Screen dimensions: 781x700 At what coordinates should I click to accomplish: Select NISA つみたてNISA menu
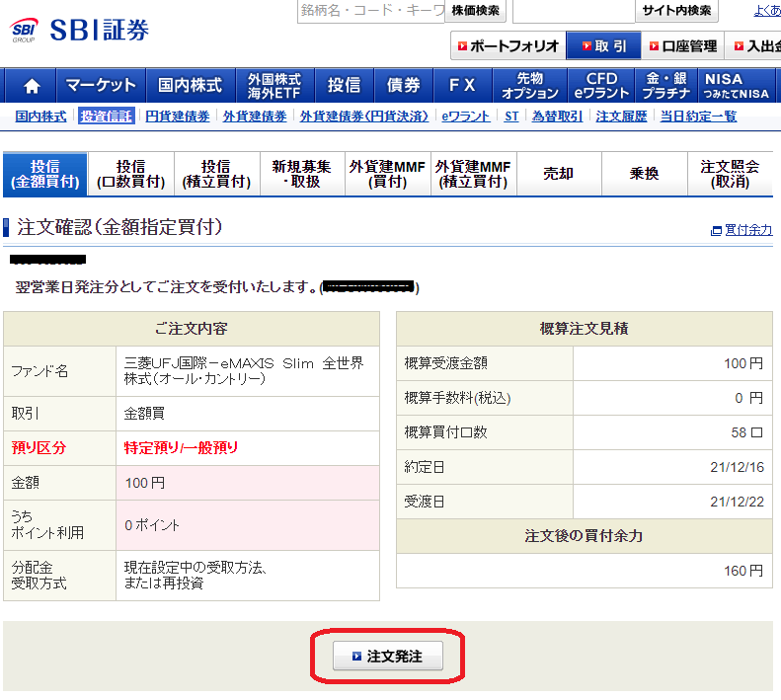click(x=737, y=86)
